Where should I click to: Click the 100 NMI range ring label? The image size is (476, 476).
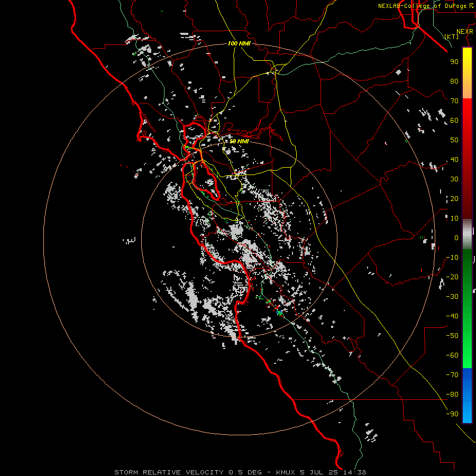(x=239, y=43)
